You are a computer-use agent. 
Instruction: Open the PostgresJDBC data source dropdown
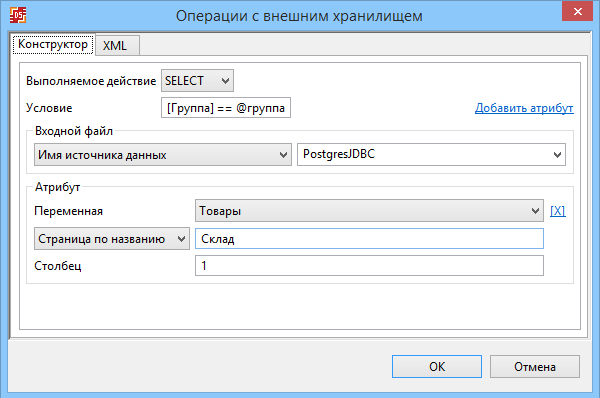(431, 155)
